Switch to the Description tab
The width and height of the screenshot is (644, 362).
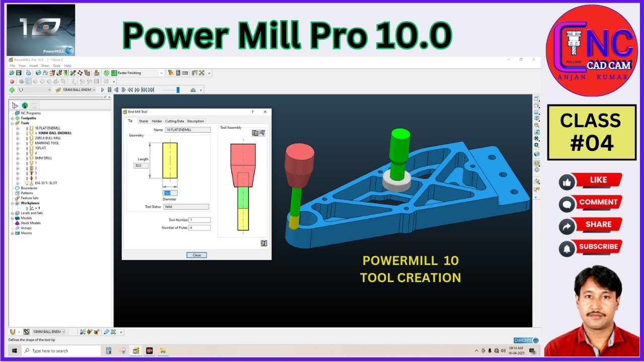(x=196, y=121)
